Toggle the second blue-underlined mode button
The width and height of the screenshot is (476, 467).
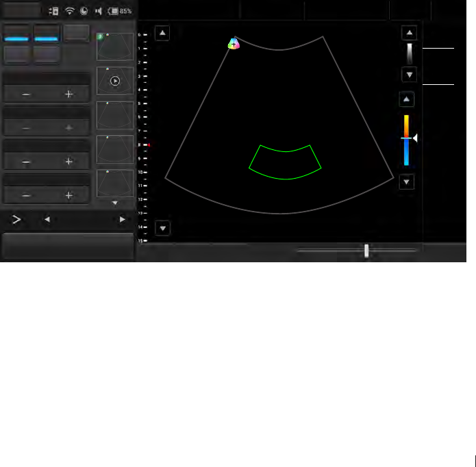click(x=46, y=34)
